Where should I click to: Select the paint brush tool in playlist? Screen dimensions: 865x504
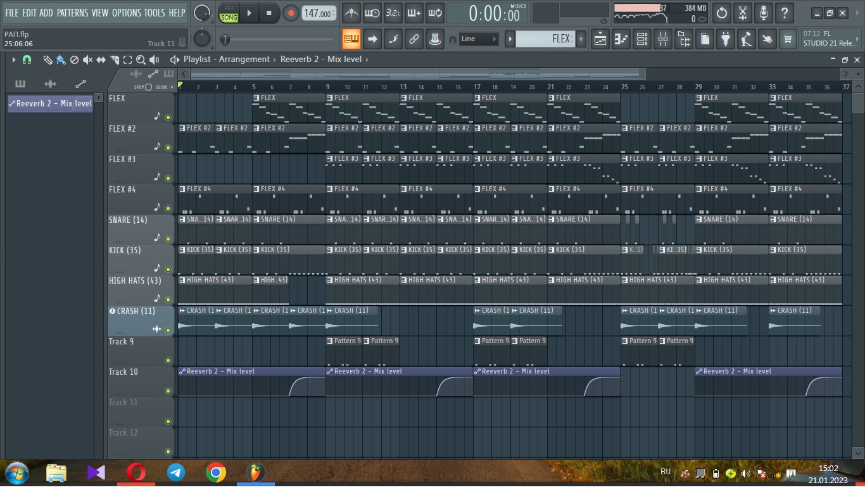click(61, 60)
